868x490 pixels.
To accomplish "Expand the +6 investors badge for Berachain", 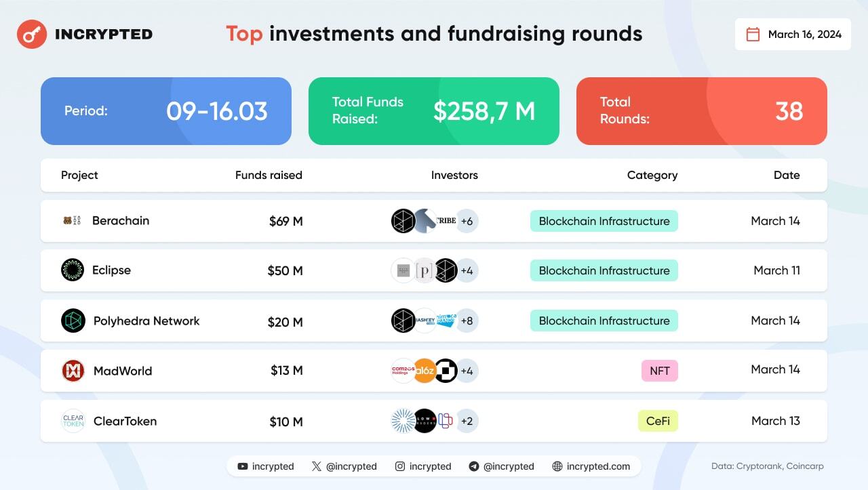I will click(467, 221).
